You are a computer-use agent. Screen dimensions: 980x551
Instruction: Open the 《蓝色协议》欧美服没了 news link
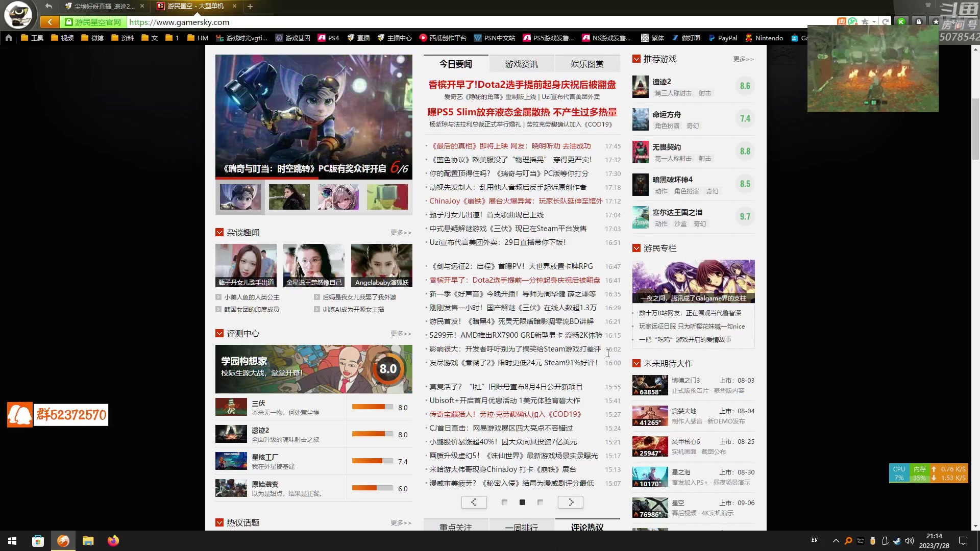point(511,160)
